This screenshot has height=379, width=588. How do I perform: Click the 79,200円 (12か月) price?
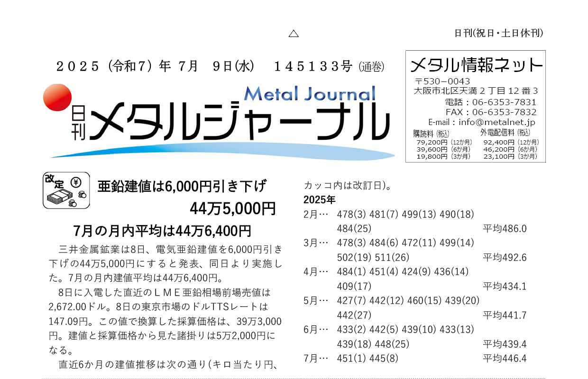[x=443, y=142]
